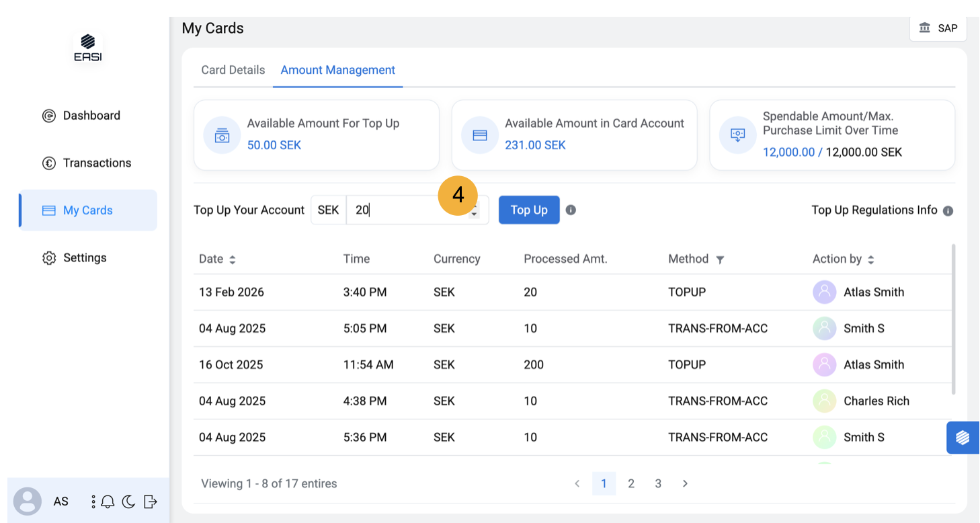Switch to Card Details tab
Viewport: 980px width, 523px height.
pyautogui.click(x=233, y=70)
